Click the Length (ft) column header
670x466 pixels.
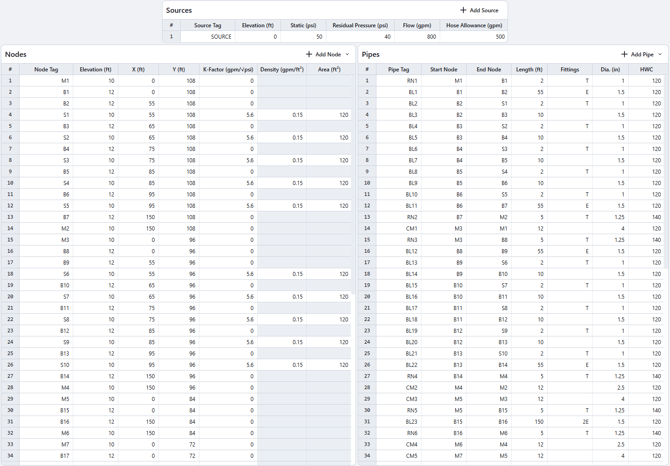click(529, 69)
